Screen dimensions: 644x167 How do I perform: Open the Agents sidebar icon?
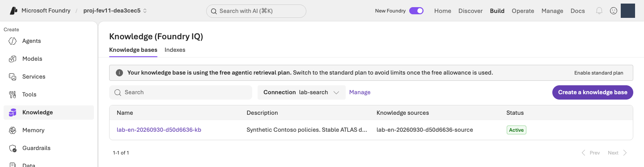pyautogui.click(x=13, y=41)
